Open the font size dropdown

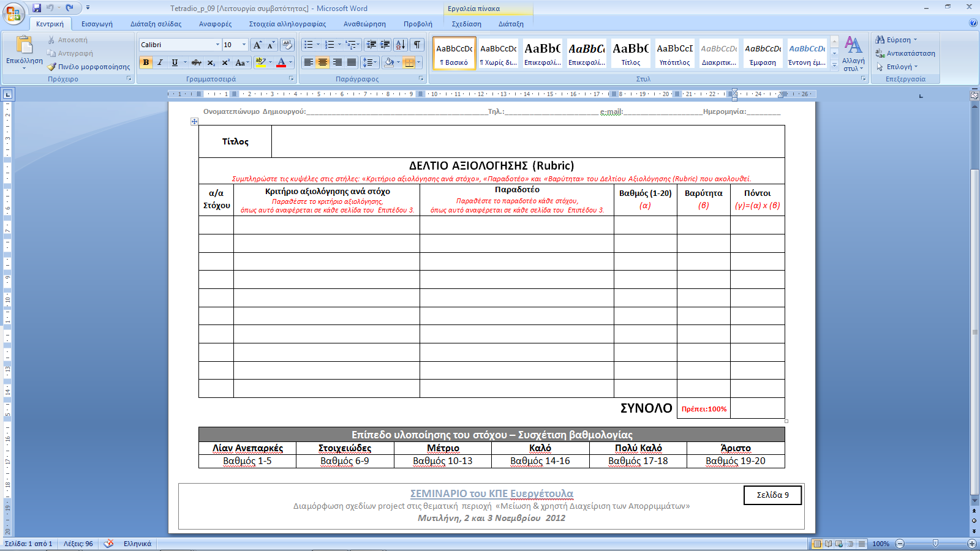point(244,45)
